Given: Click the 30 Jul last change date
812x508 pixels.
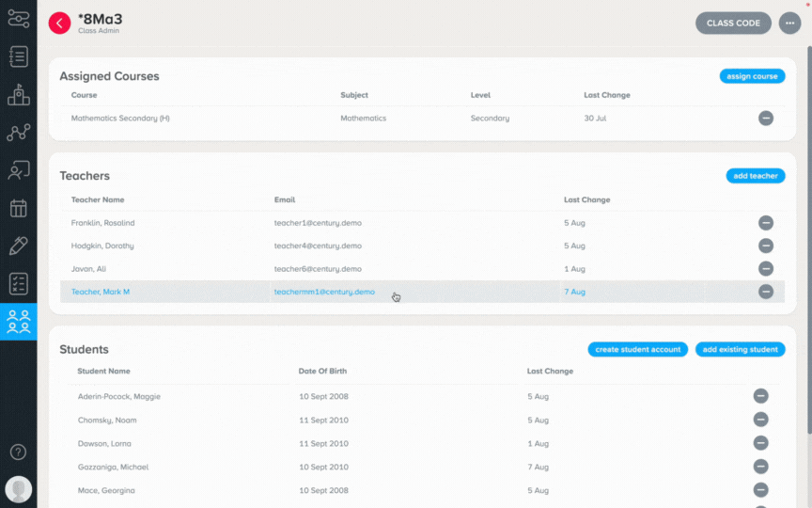Looking at the screenshot, I should [595, 119].
